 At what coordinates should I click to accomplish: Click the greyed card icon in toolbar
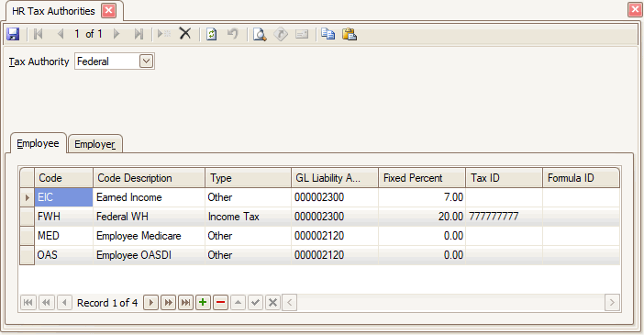pyautogui.click(x=302, y=34)
